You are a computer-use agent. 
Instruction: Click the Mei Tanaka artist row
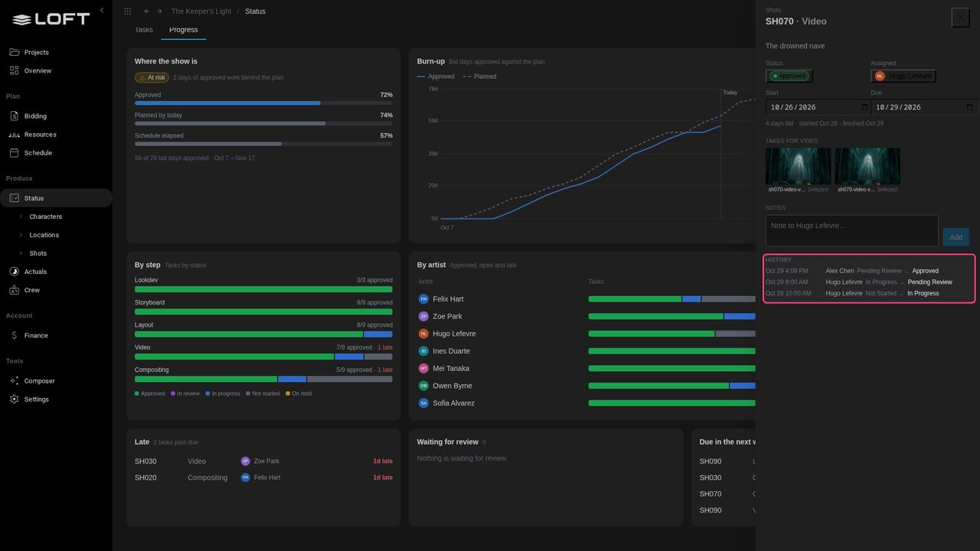tap(586, 368)
